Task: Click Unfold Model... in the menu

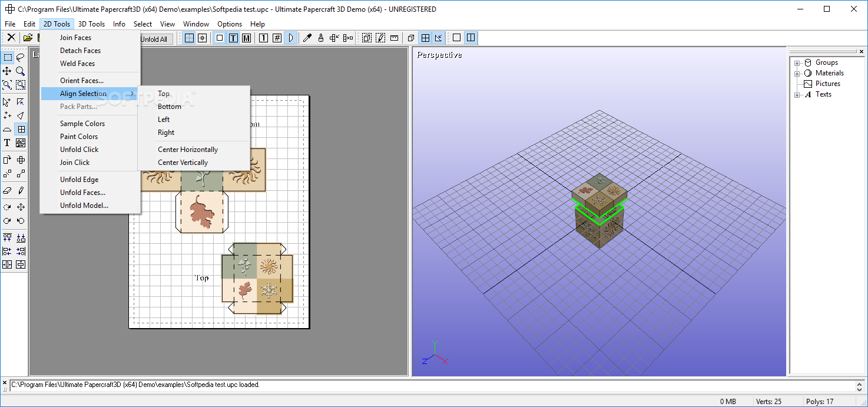Action: 84,206
